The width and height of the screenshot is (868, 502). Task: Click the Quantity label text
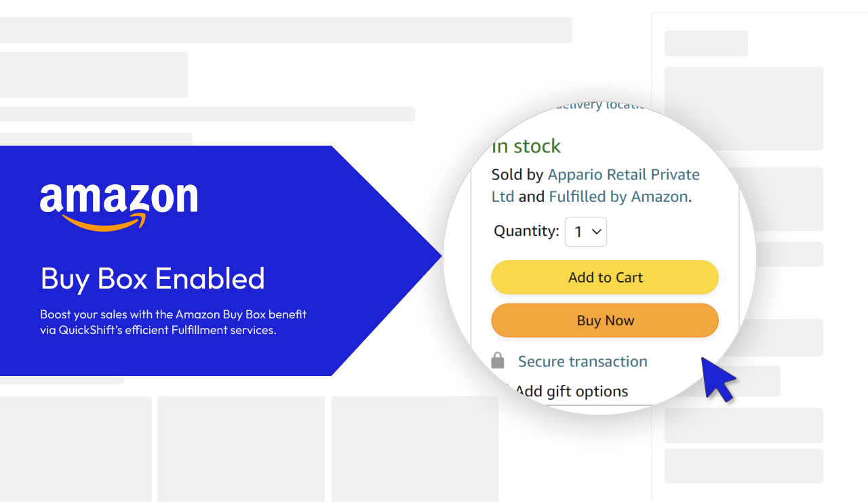[526, 231]
